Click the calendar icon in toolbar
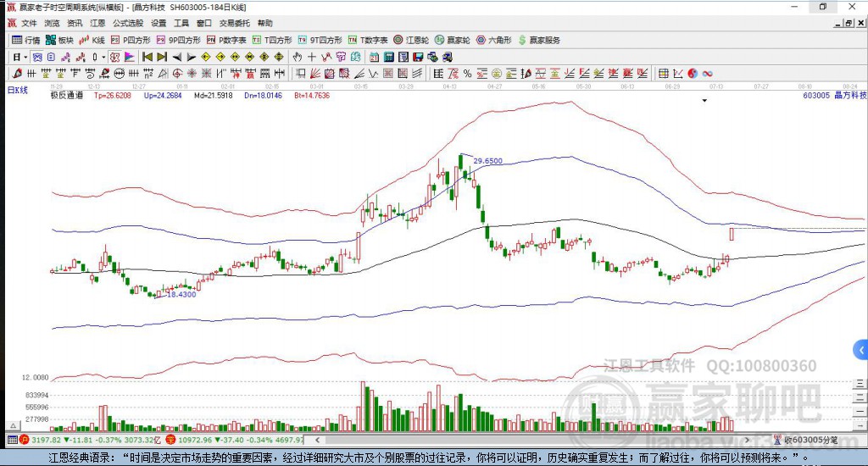Screen dimensions: 868x466 374,57
